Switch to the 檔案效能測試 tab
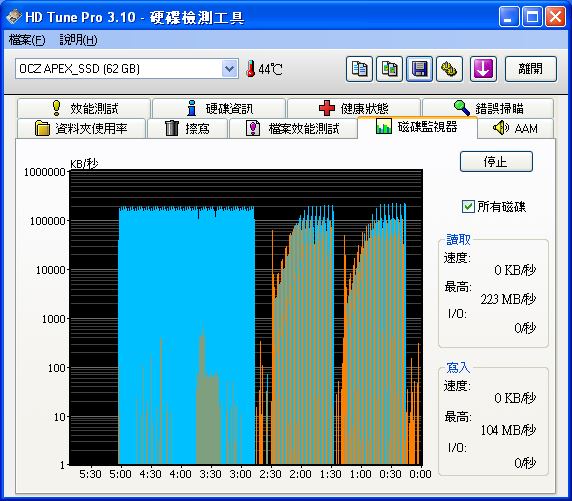 tap(293, 128)
